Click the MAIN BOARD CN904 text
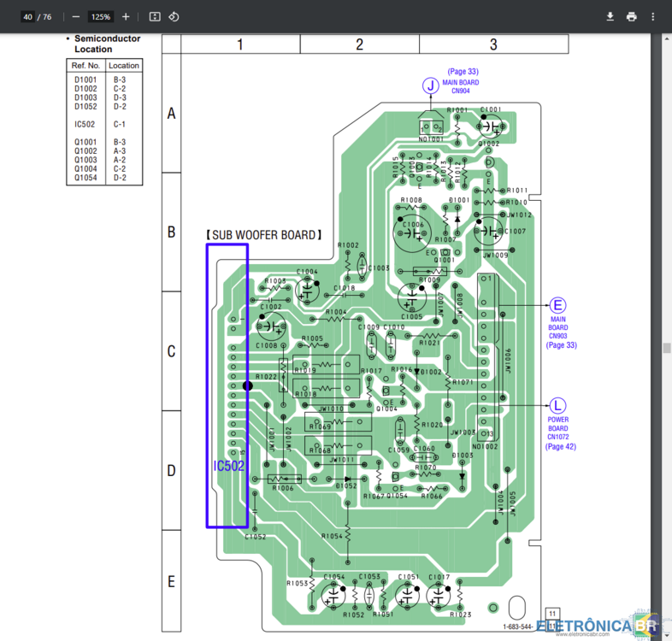This screenshot has width=672, height=641. pos(460,86)
